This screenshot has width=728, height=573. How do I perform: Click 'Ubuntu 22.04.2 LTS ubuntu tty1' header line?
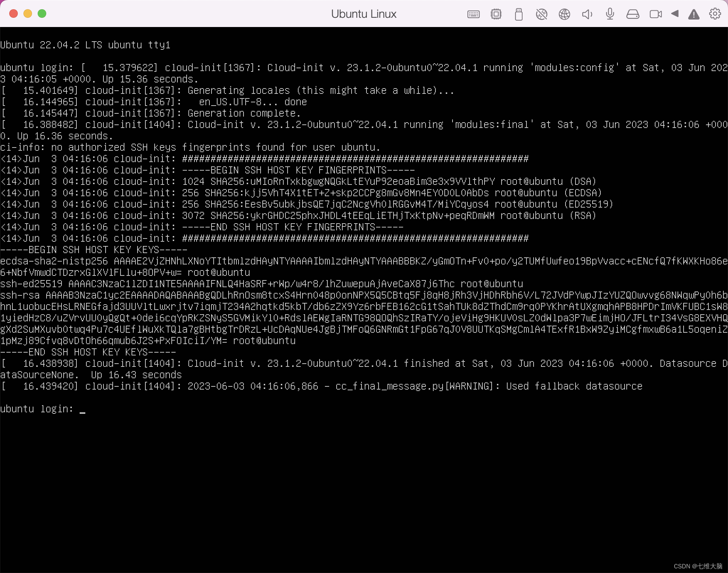[x=85, y=45]
